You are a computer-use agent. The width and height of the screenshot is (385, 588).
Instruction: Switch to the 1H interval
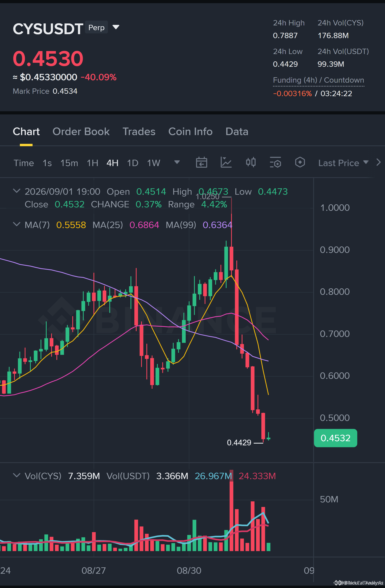(x=92, y=163)
